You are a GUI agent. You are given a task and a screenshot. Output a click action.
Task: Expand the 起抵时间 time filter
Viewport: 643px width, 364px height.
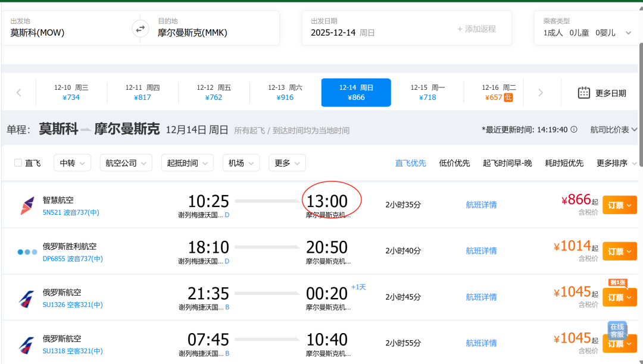coord(188,163)
